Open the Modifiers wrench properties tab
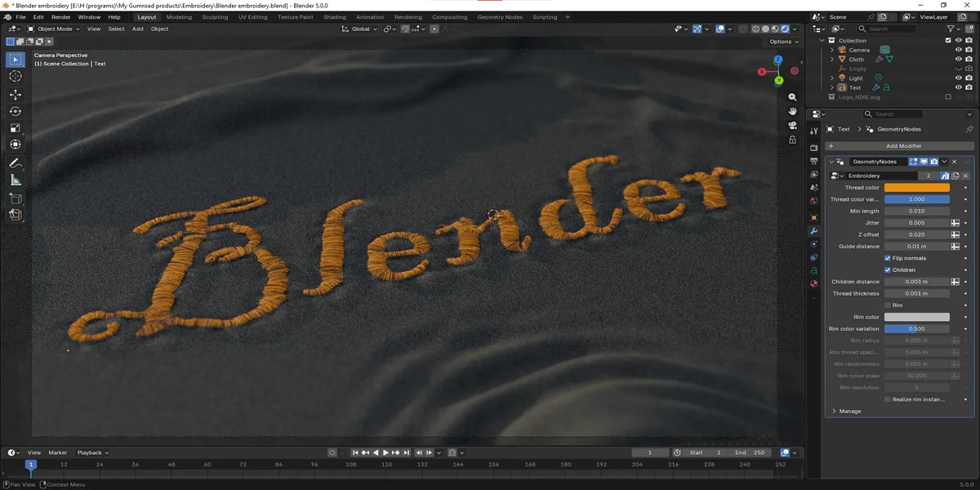 click(813, 231)
